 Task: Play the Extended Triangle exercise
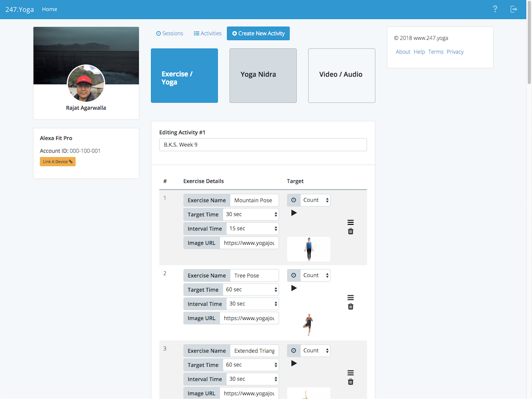coord(294,363)
